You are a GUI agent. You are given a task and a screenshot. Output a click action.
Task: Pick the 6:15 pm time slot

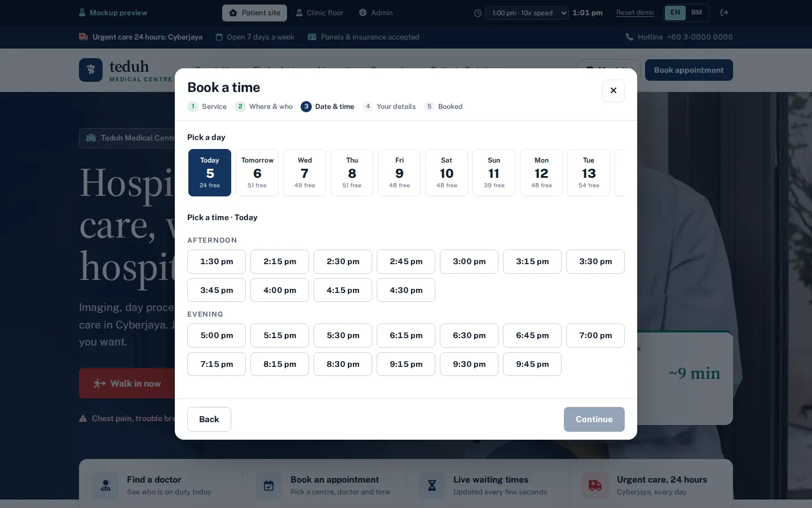pyautogui.click(x=406, y=335)
